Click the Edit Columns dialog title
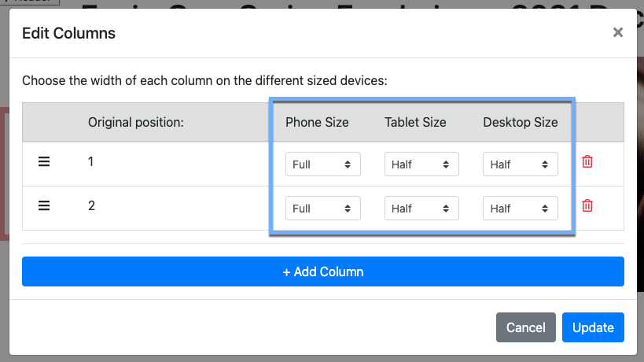The image size is (644, 362). (x=68, y=33)
